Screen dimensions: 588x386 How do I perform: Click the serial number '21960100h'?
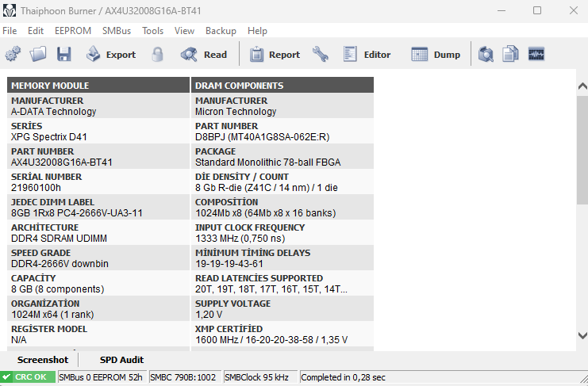pos(36,188)
